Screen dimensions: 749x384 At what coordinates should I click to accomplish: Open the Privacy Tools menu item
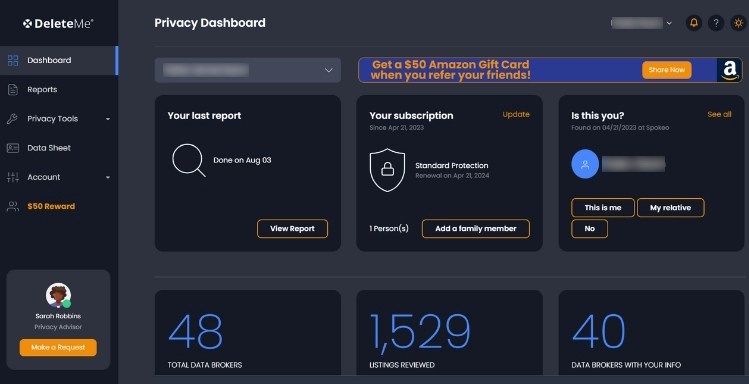[x=59, y=119]
